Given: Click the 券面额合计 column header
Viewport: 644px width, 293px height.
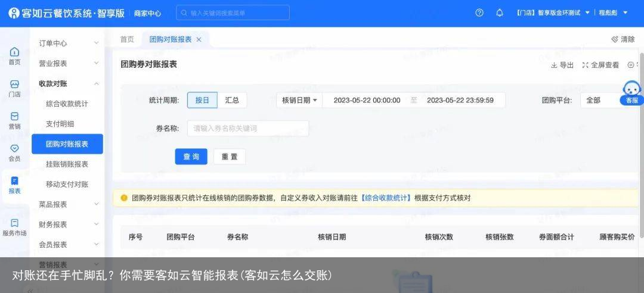Looking at the screenshot, I should [556, 237].
